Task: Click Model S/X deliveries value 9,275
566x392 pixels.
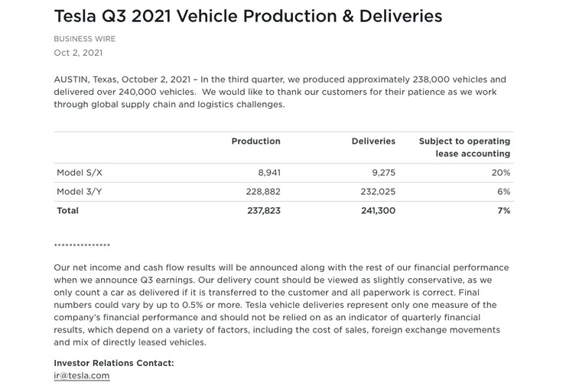Action: [384, 173]
